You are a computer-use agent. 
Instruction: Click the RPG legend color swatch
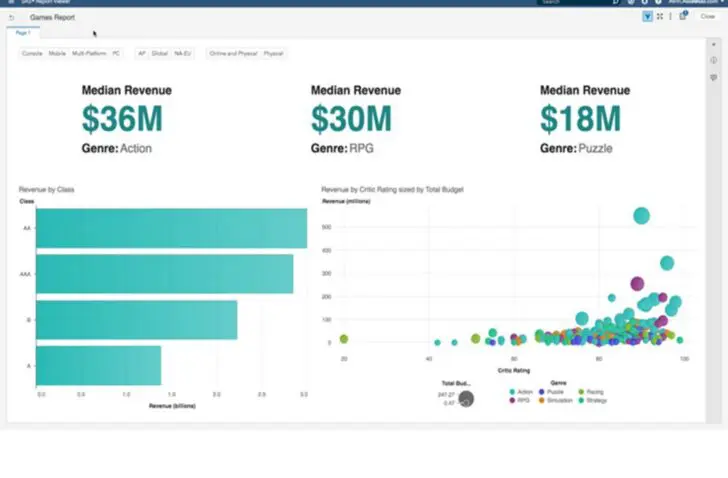pyautogui.click(x=512, y=400)
